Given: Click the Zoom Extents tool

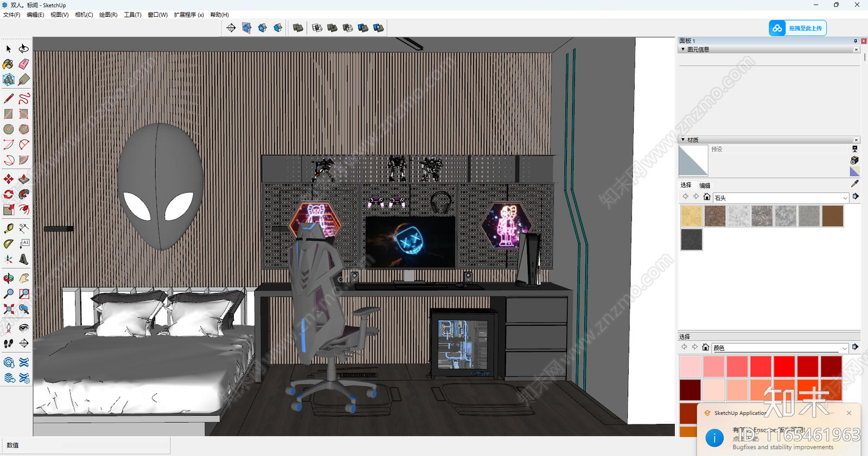Looking at the screenshot, I should click(9, 309).
